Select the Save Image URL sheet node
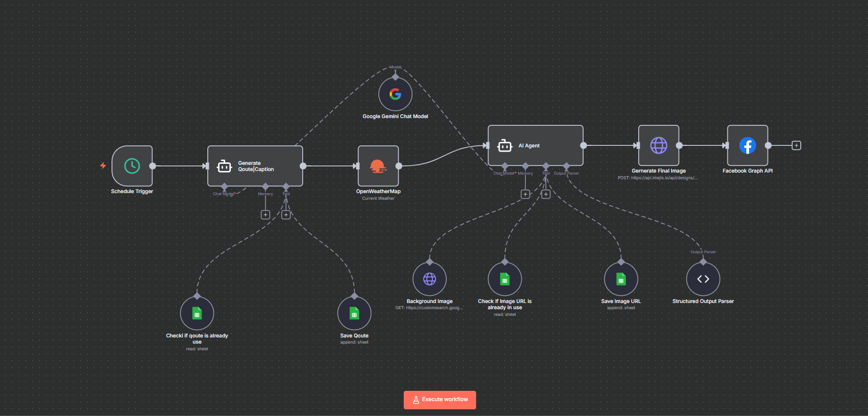 click(621, 279)
